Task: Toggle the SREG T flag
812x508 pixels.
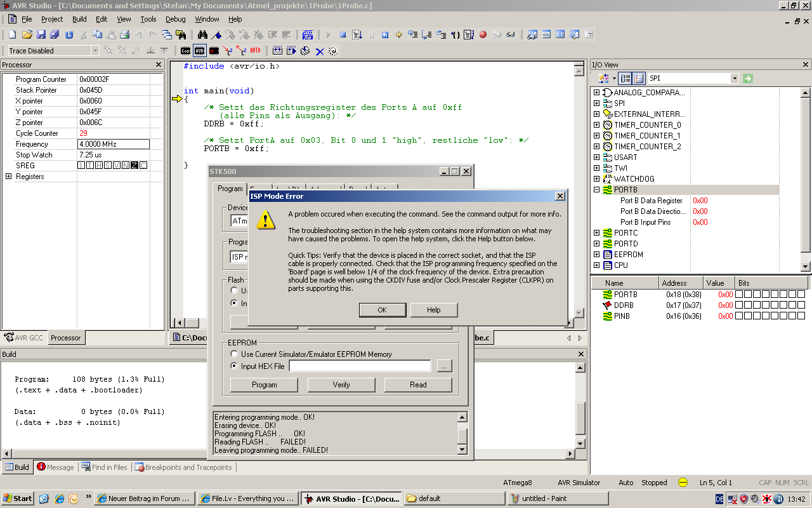Action: point(90,166)
